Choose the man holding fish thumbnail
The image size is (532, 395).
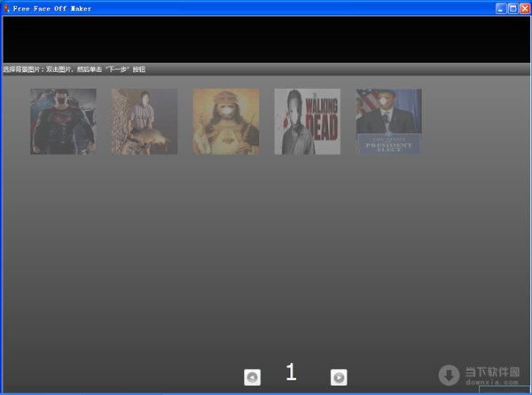click(145, 122)
